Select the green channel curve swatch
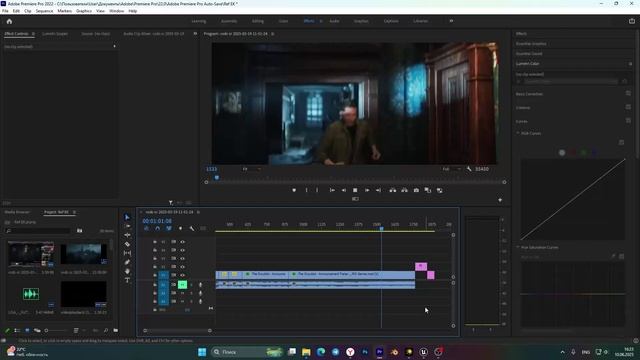Screen dimensions: 640x360 tap(584, 153)
